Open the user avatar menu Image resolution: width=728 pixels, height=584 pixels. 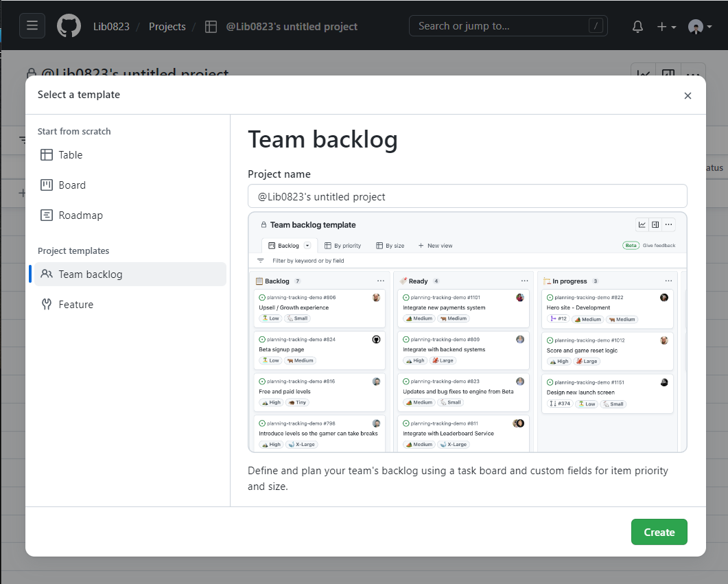pyautogui.click(x=700, y=27)
